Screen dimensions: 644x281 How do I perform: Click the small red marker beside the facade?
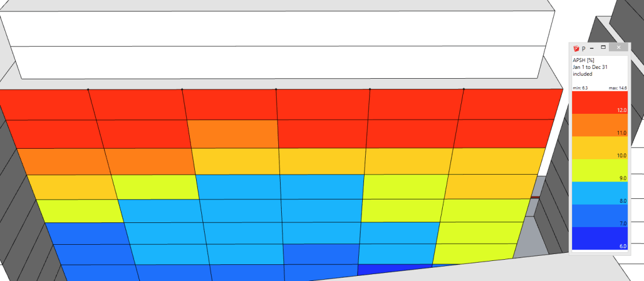[x=534, y=198]
